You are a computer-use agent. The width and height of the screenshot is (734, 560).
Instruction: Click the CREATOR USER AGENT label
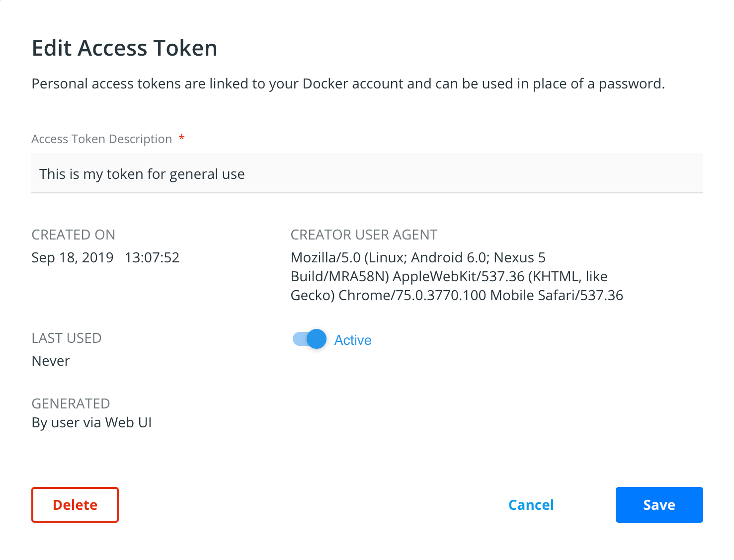[x=364, y=235]
